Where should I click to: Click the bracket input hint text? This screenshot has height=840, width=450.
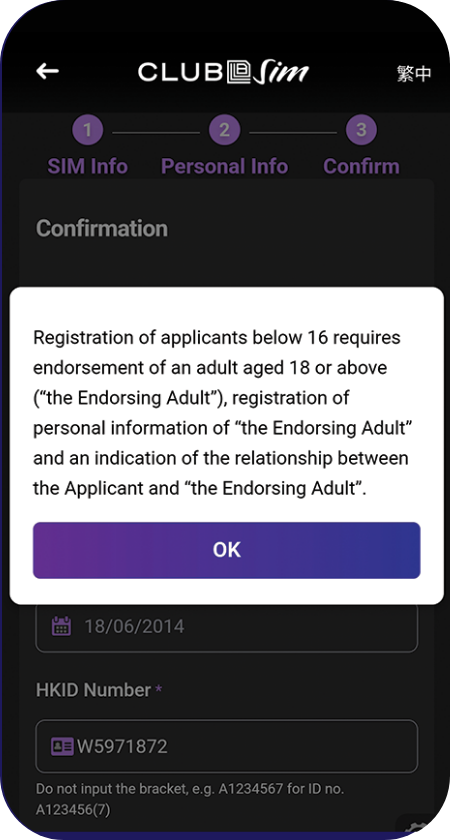(190, 799)
